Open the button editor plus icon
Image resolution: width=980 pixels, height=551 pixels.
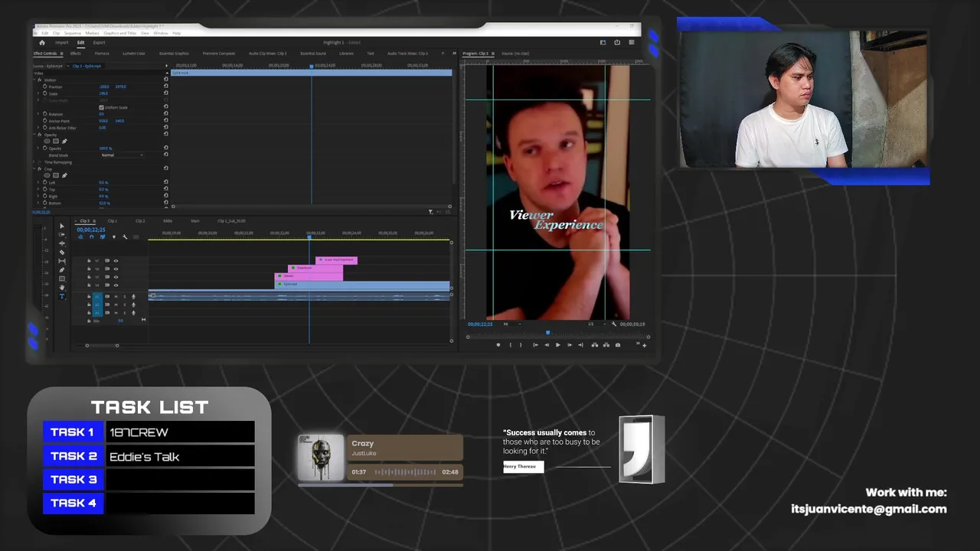645,346
